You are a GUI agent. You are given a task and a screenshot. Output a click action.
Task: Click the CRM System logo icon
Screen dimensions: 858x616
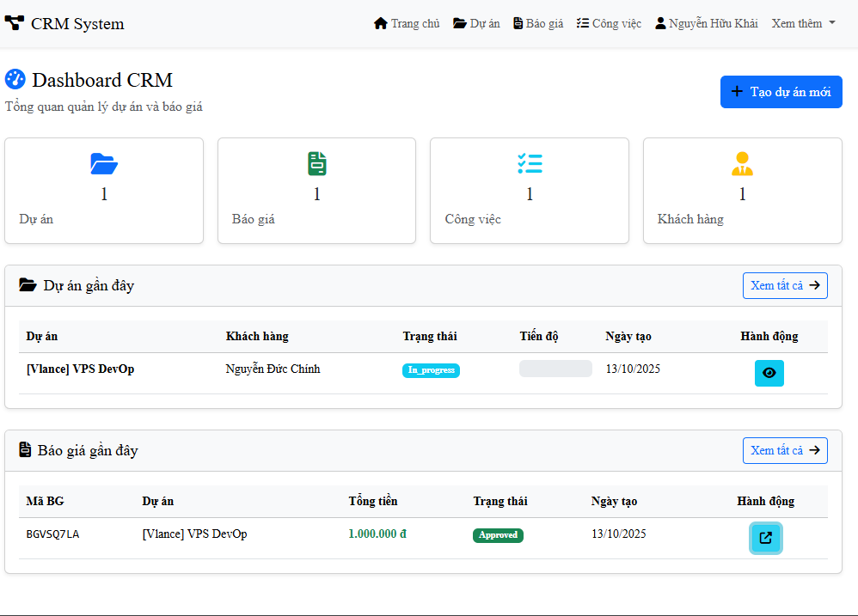click(14, 23)
